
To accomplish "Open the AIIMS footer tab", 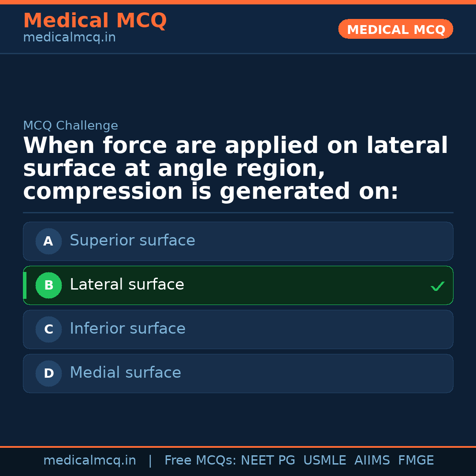I will [x=372, y=460].
